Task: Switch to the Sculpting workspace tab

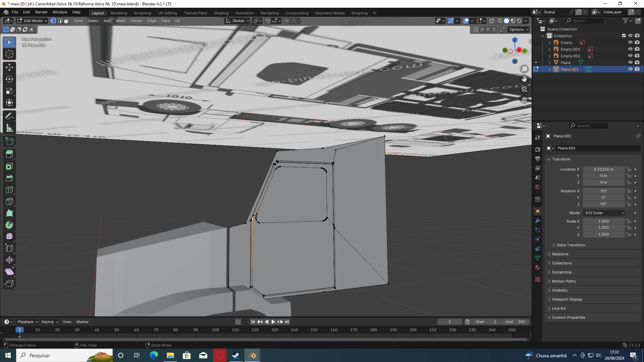Action: coord(143,13)
